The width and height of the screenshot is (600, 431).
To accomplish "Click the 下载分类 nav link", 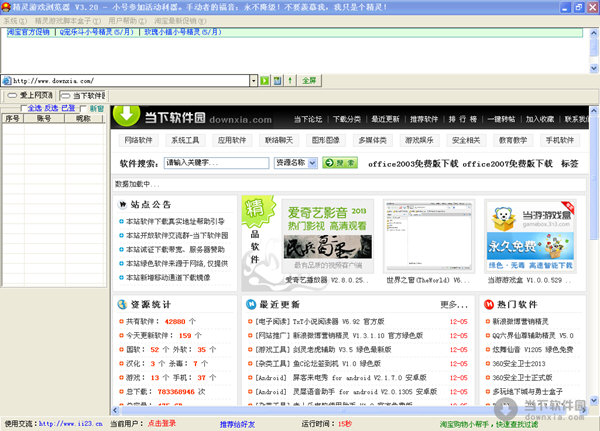I will click(347, 119).
